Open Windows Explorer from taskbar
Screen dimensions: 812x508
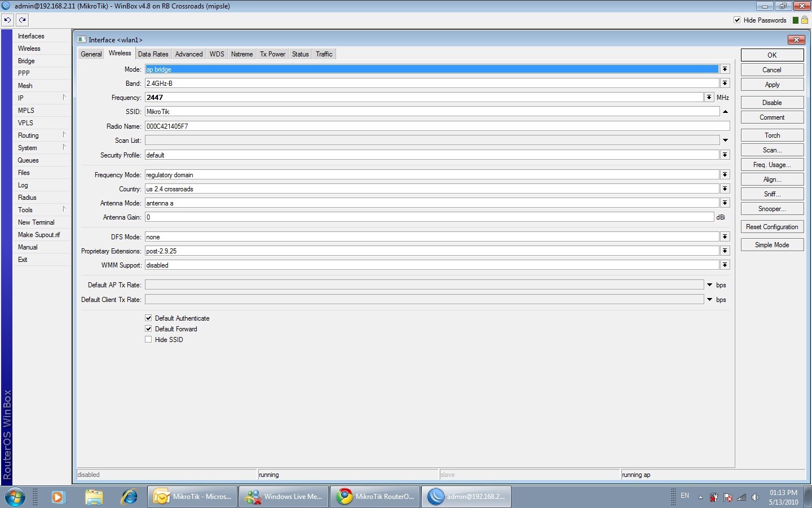pyautogui.click(x=94, y=497)
